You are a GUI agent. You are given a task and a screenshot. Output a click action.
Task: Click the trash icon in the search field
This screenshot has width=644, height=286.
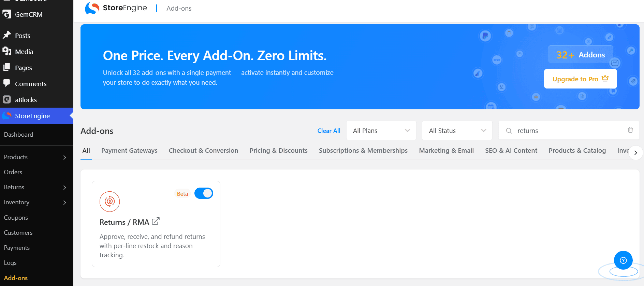(x=630, y=130)
